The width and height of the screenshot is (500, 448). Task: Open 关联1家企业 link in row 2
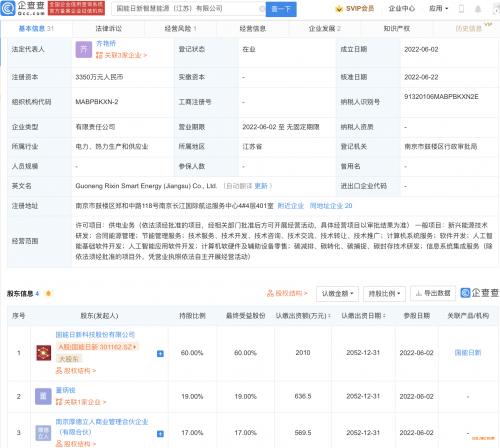[x=81, y=402]
